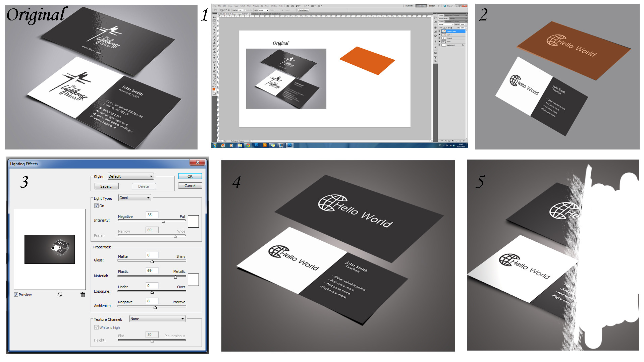Click Cancel in the Lighting Effects dialog
The image size is (644, 362).
tap(190, 186)
